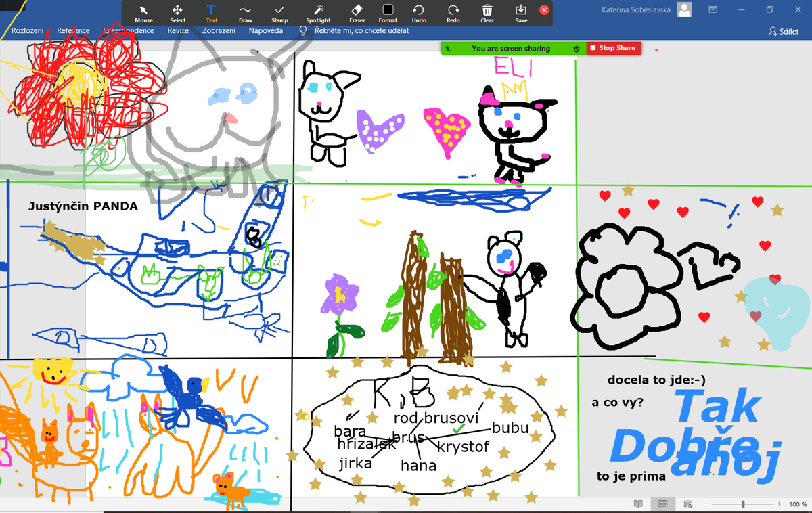Viewport: 812px width, 513px height.
Task: Enable the Spotlight tool
Action: click(318, 14)
